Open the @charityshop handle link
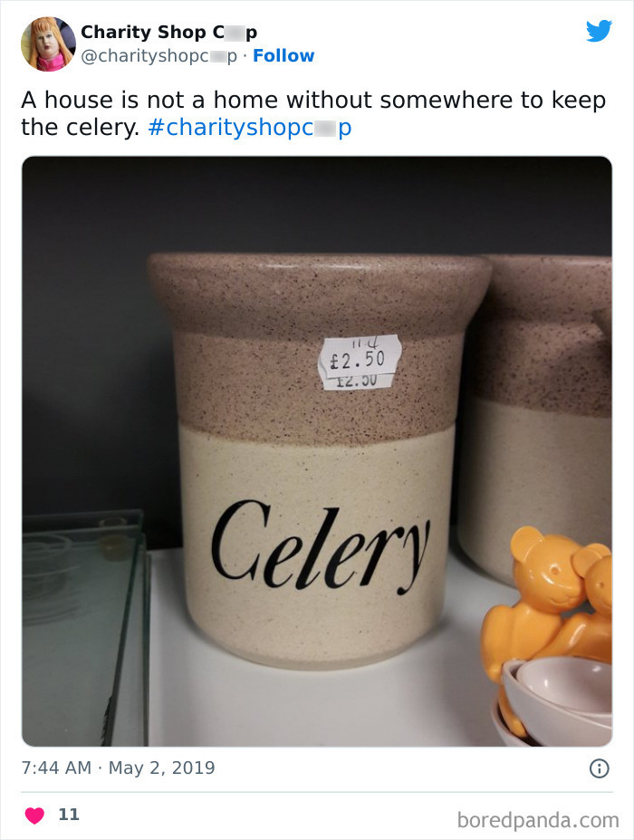Image resolution: width=634 pixels, height=840 pixels. pos(158,55)
